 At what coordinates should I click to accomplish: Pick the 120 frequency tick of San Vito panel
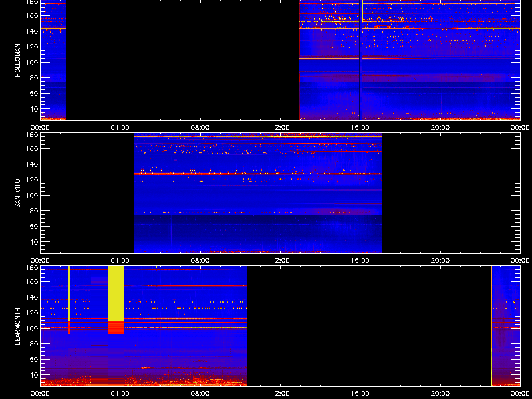click(x=33, y=180)
